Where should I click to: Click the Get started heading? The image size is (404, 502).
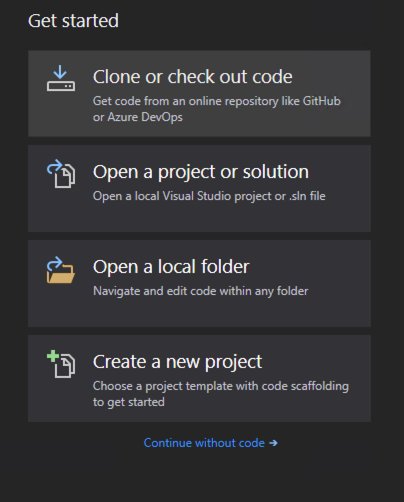[73, 21]
